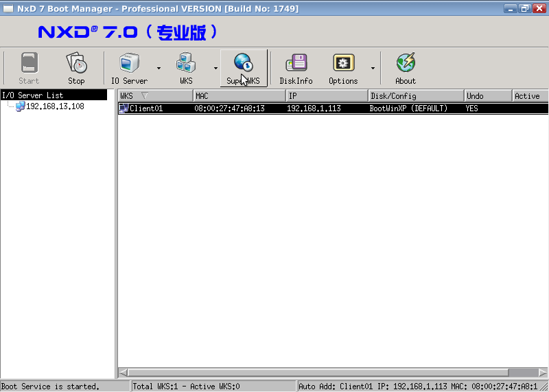Click the YES undo value
549x392 pixels.
click(x=471, y=108)
